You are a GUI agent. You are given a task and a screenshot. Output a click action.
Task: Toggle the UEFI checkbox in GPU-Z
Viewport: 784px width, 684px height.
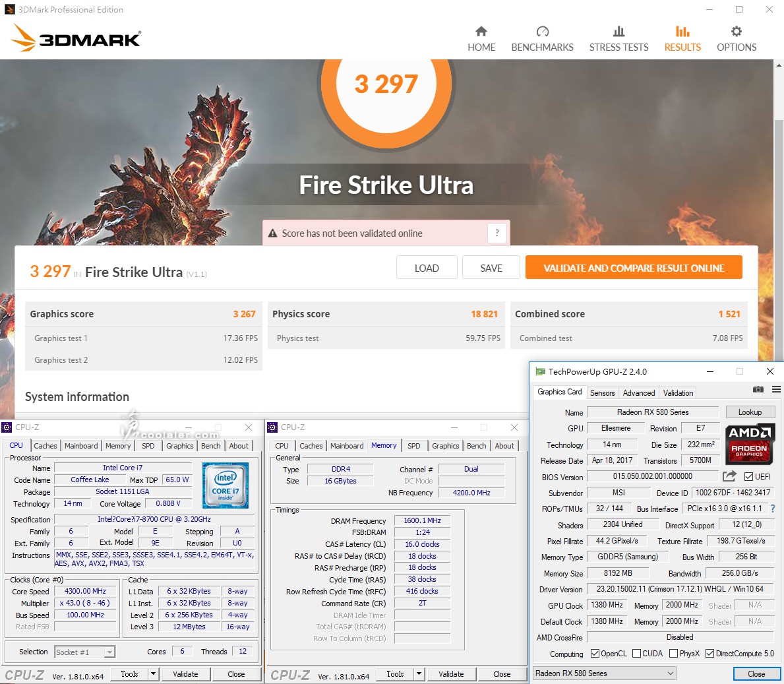pos(748,476)
